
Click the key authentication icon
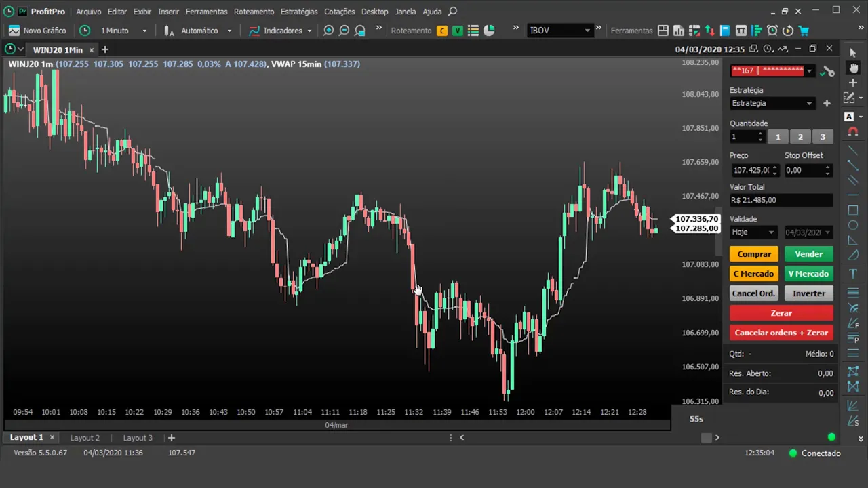pyautogui.click(x=827, y=71)
